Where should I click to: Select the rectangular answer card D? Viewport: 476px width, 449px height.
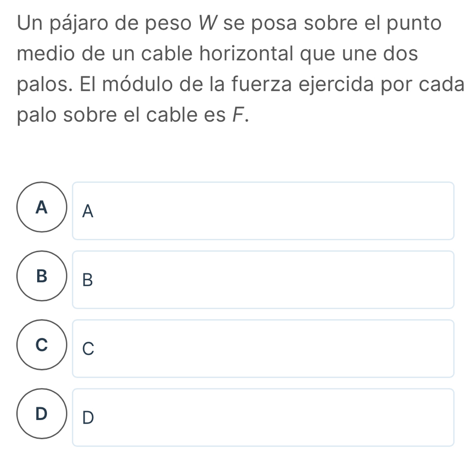(263, 417)
